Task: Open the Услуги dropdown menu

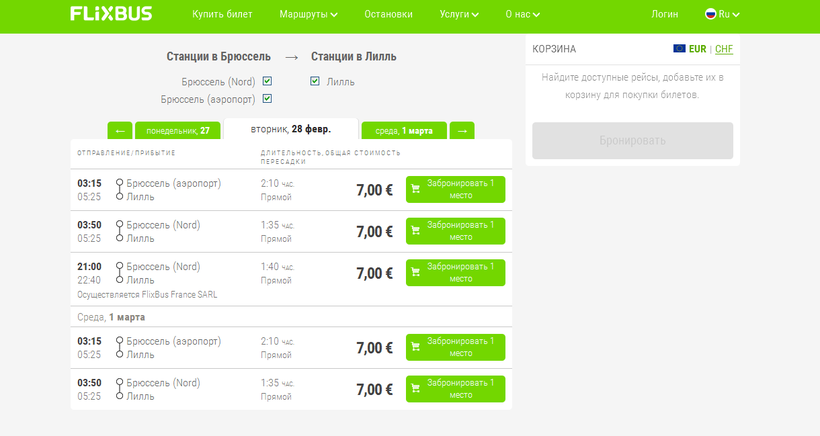Action: [459, 15]
